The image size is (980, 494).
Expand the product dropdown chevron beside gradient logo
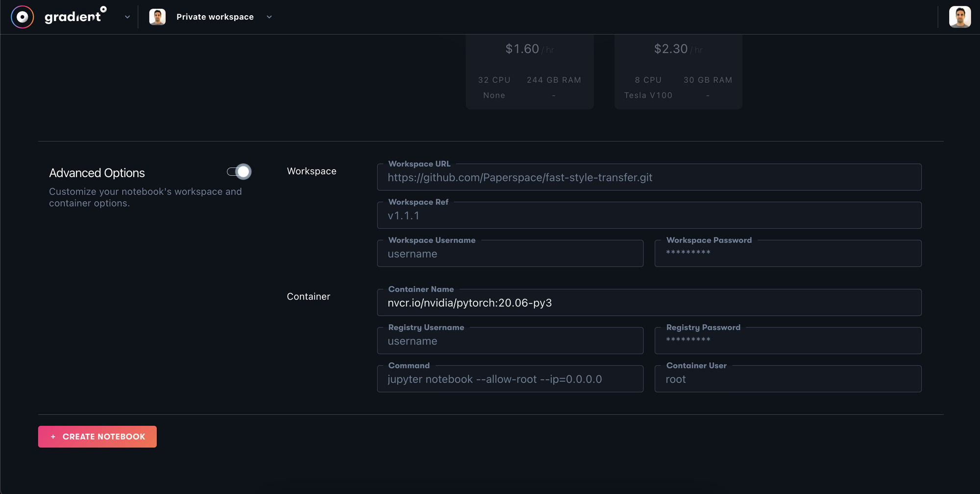pos(127,17)
